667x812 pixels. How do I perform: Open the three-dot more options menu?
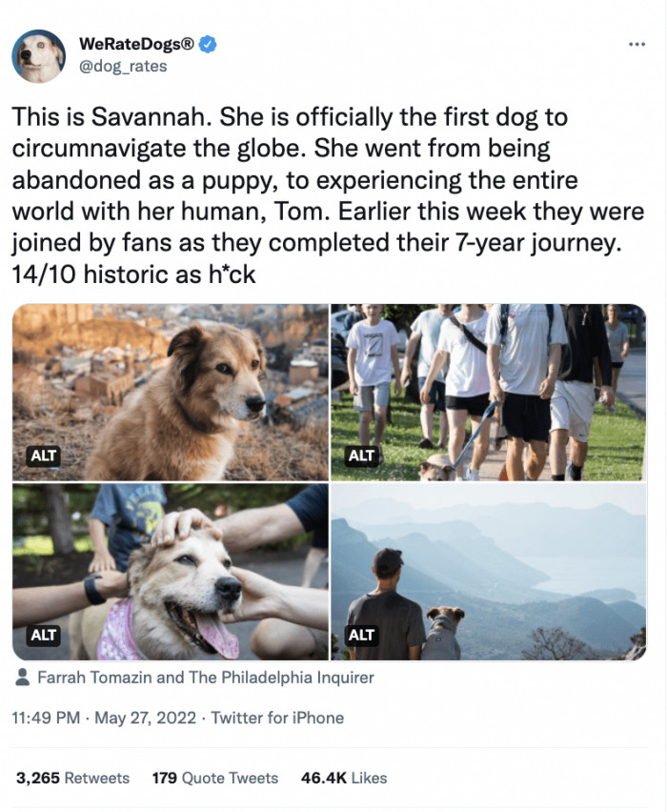[637, 45]
